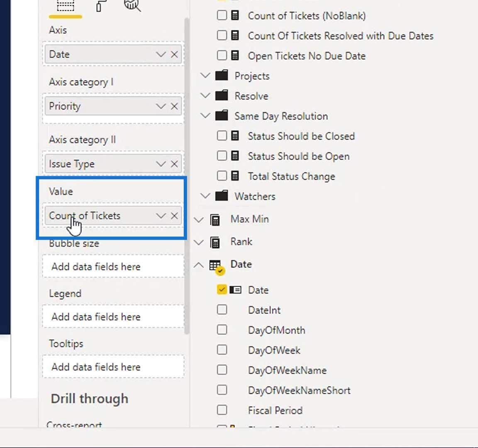Open the Date field dropdown in Axis
The height and width of the screenshot is (448, 478).
click(161, 54)
